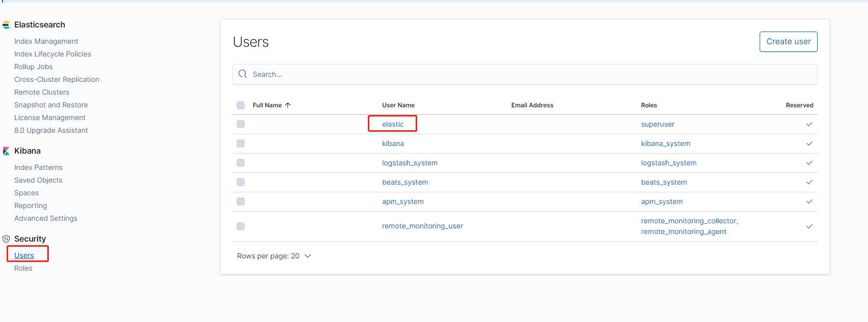Open the logstash_system role link
The height and width of the screenshot is (322, 868).
click(669, 163)
